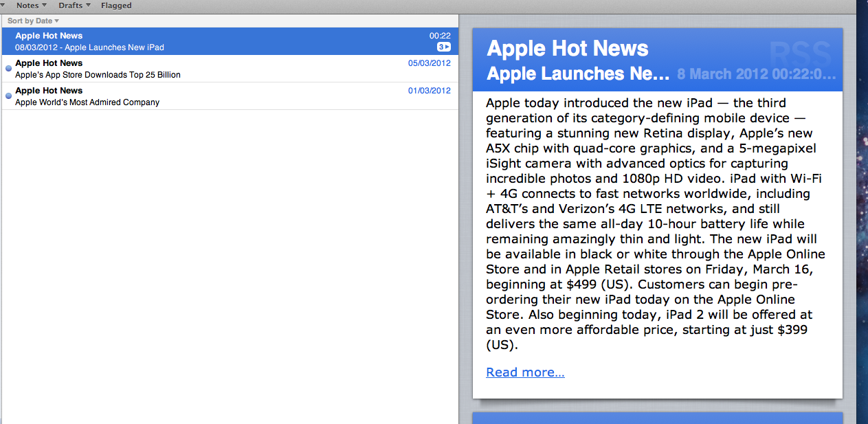Follow the Read more… link
The height and width of the screenshot is (424, 868).
pyautogui.click(x=525, y=372)
